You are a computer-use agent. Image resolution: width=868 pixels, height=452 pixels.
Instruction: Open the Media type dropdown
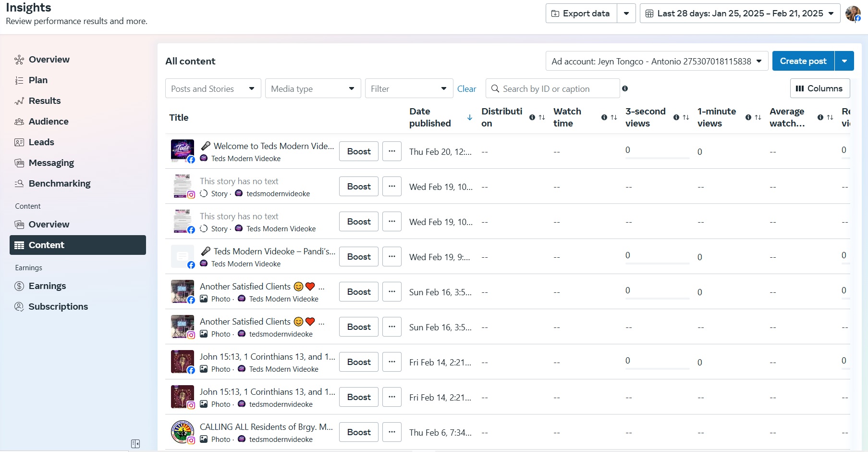313,88
